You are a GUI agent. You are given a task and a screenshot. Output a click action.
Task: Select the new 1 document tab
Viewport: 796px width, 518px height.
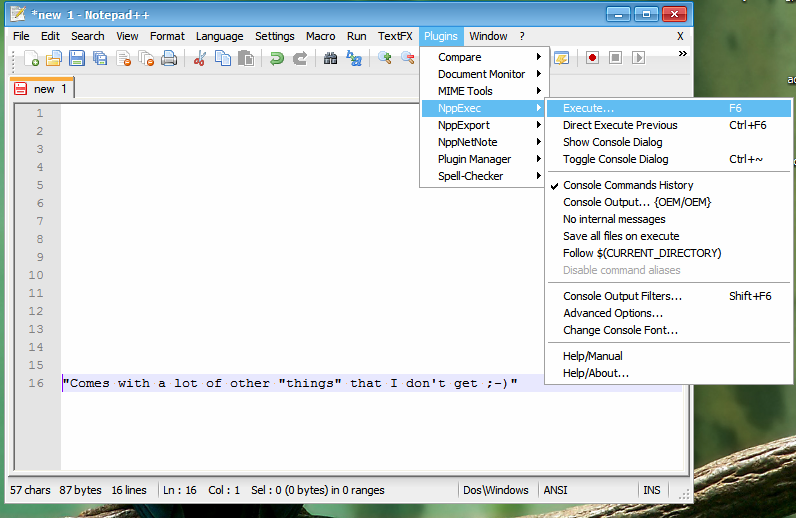[x=42, y=89]
